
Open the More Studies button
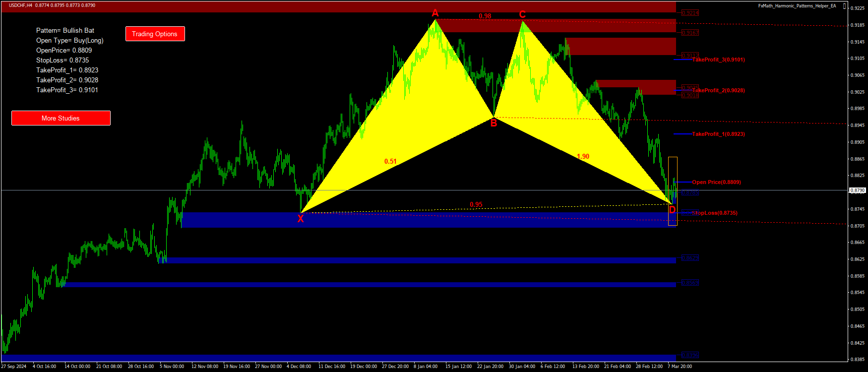click(61, 118)
